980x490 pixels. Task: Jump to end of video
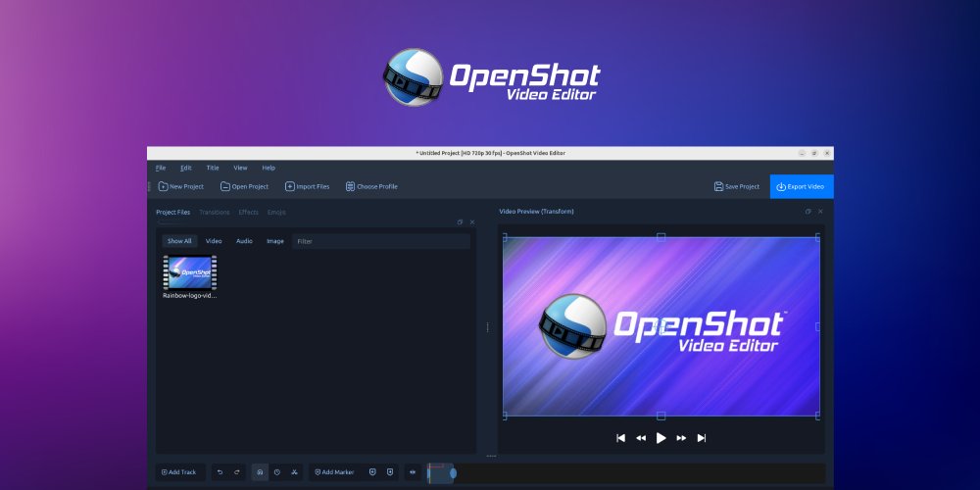click(702, 438)
